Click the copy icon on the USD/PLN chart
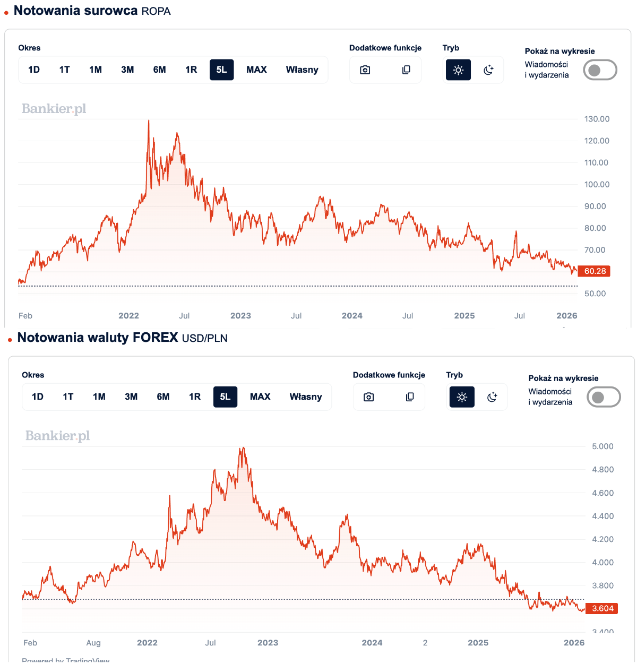This screenshot has height=672, width=637. click(x=410, y=397)
